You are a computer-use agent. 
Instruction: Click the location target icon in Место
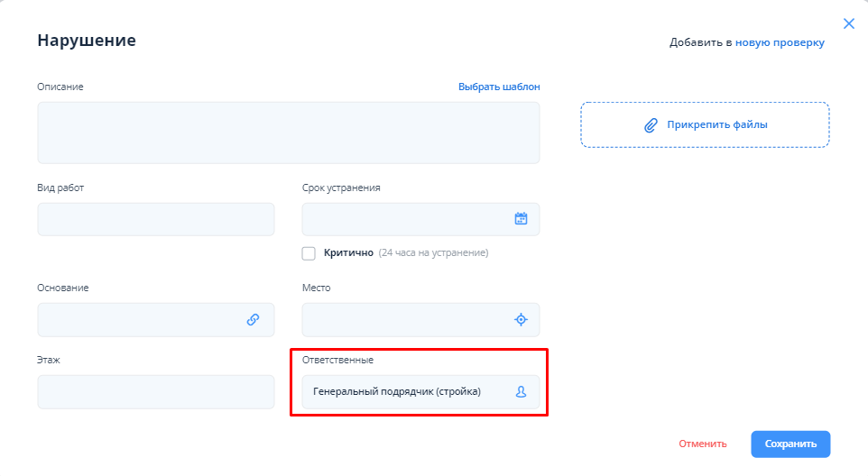point(521,319)
